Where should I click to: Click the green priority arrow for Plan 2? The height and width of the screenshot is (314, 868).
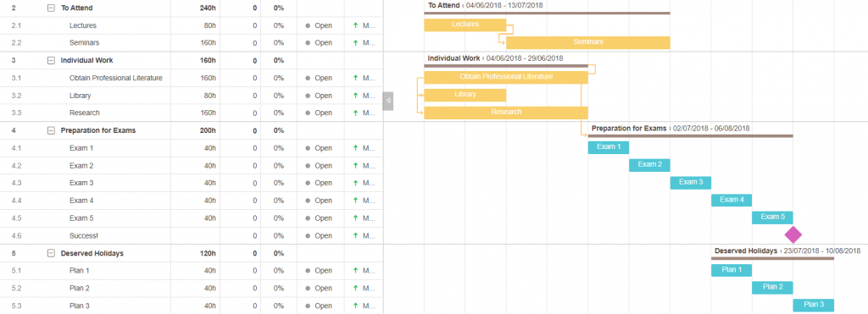tap(355, 288)
